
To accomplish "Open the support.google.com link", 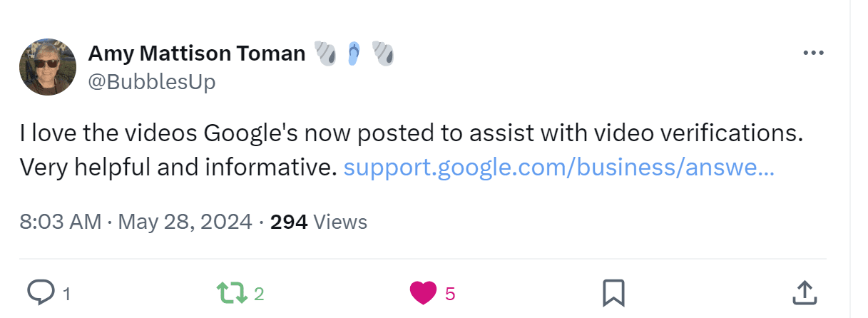I will pyautogui.click(x=558, y=168).
